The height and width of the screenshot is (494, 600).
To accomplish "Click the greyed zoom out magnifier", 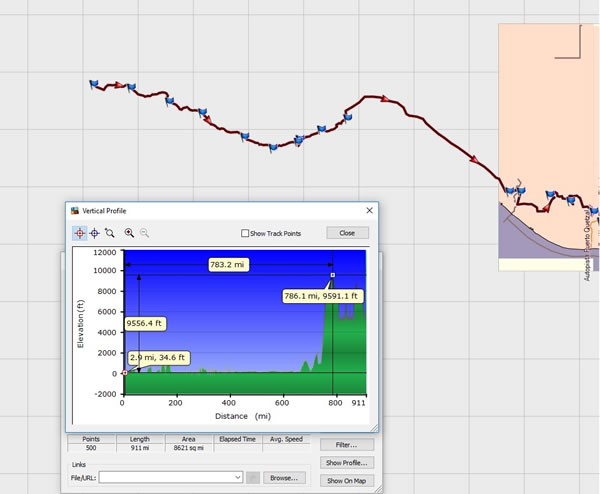I will [x=144, y=233].
